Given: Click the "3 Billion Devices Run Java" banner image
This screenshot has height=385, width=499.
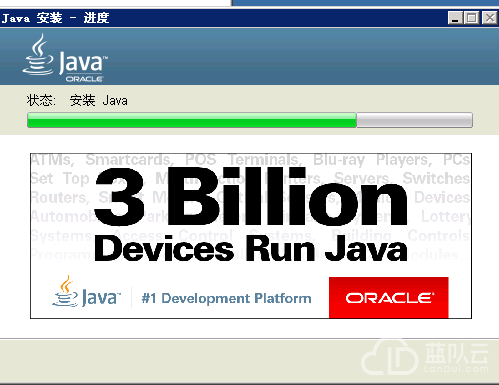Looking at the screenshot, I should pyautogui.click(x=251, y=236).
